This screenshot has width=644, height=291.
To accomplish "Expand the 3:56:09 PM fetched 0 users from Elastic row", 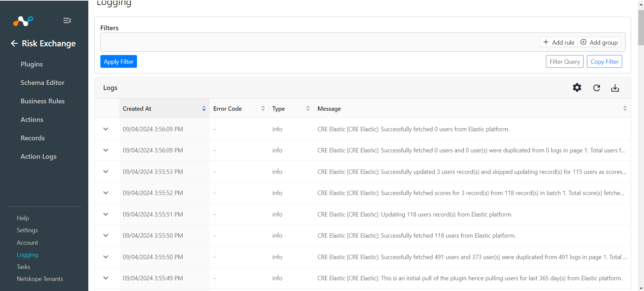I will tap(106, 129).
